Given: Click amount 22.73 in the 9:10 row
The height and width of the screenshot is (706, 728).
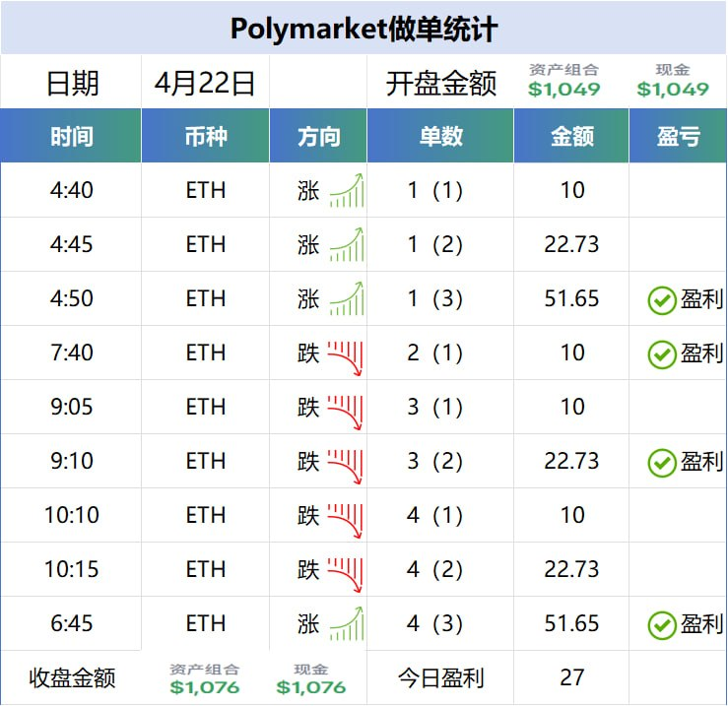Looking at the screenshot, I should (x=571, y=461).
